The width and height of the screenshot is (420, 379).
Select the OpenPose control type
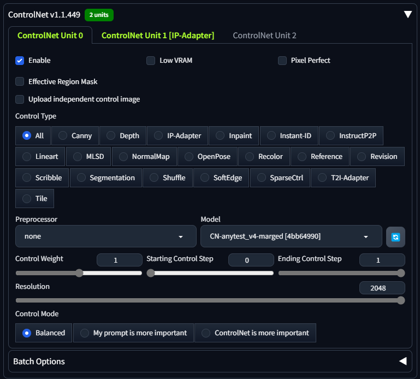coord(208,156)
